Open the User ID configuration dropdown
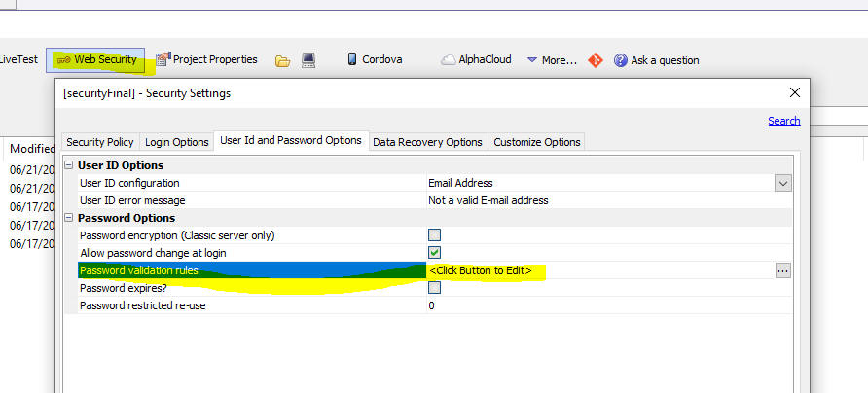 coord(782,183)
